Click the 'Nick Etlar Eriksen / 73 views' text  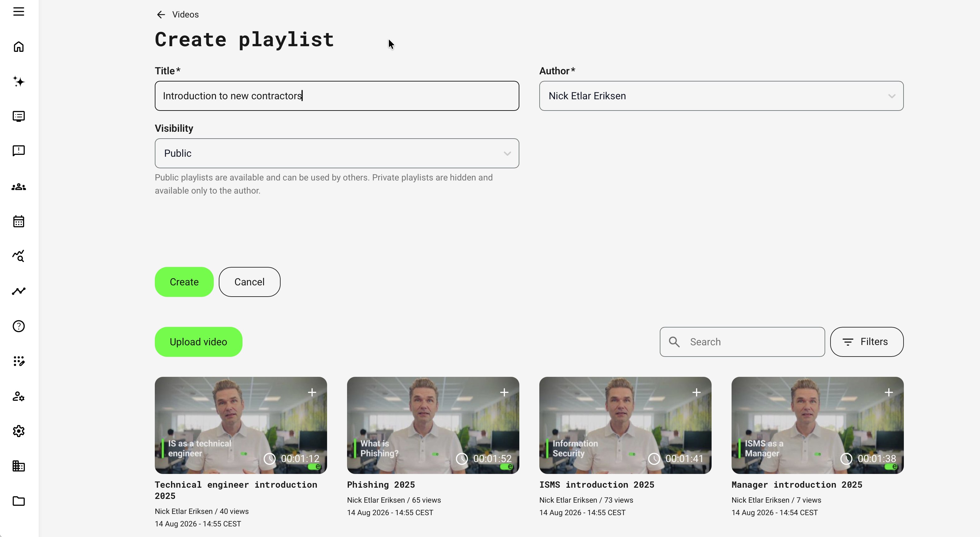[586, 500]
